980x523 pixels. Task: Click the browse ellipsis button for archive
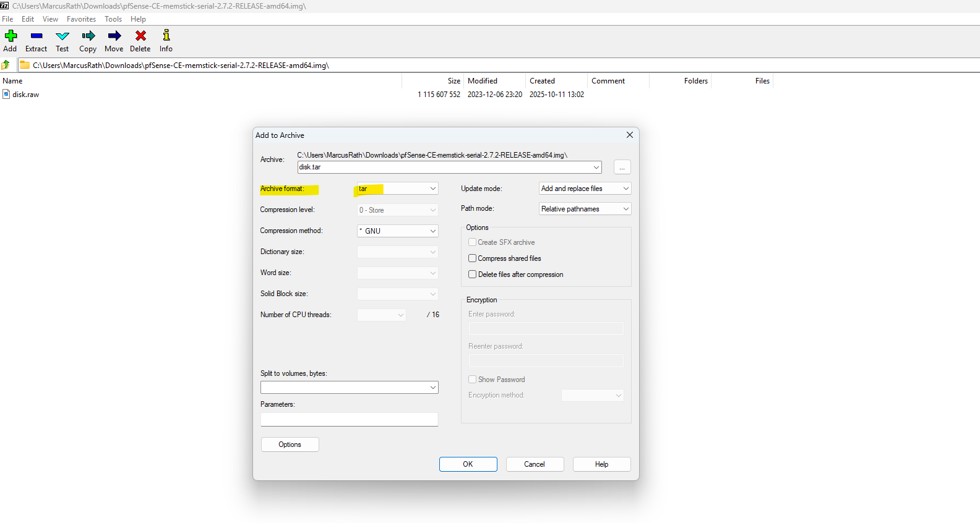point(622,168)
